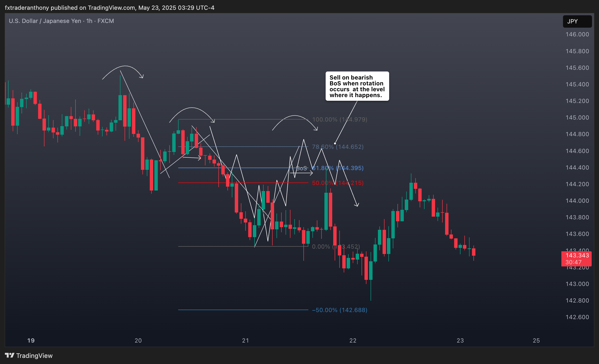This screenshot has height=364, width=599.
Task: Click the -50.00% (142.688) Fibonacci label
Action: pos(340,310)
